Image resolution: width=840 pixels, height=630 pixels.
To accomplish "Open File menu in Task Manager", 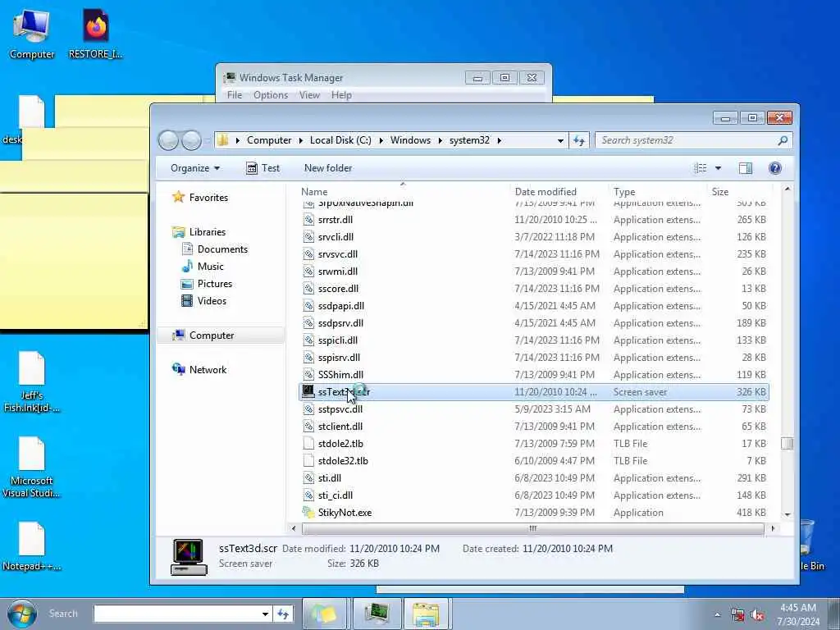I will [x=234, y=95].
